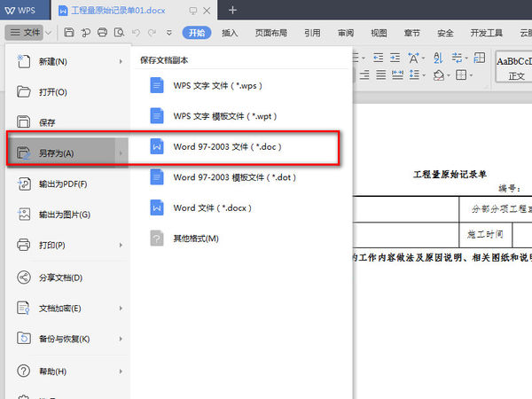
Task: Choose 保存 in the file menu
Action: pos(68,122)
